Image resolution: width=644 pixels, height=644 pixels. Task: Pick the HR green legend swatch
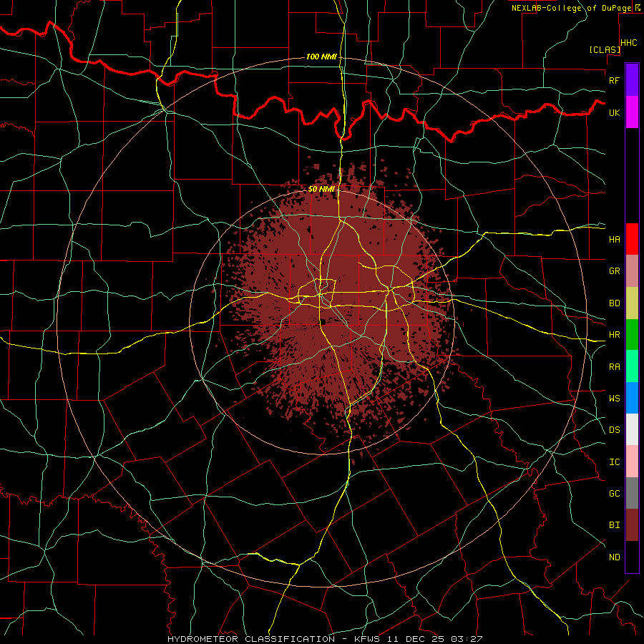coord(632,335)
